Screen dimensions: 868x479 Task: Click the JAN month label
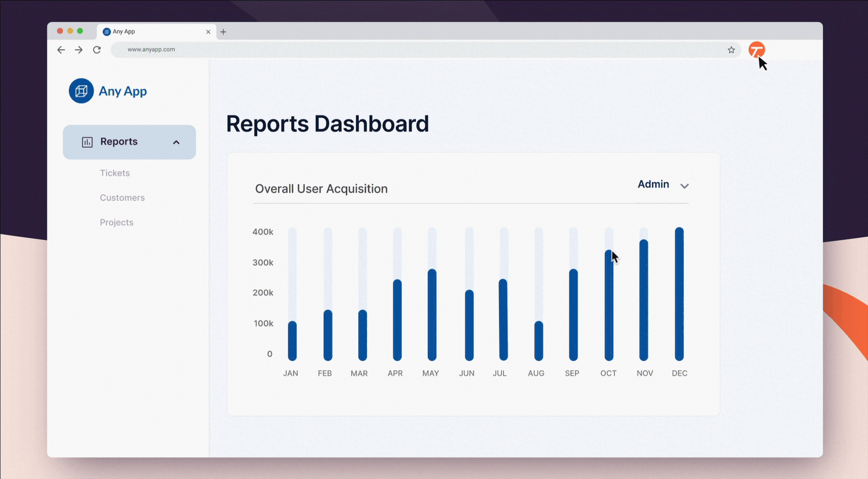pos(291,373)
